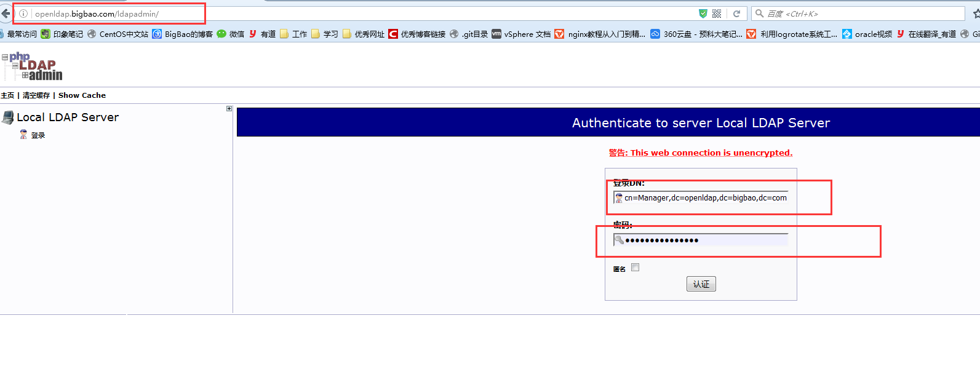This screenshot has height=385, width=980.
Task: Open the .git目录 bookmark
Action: 469,34
